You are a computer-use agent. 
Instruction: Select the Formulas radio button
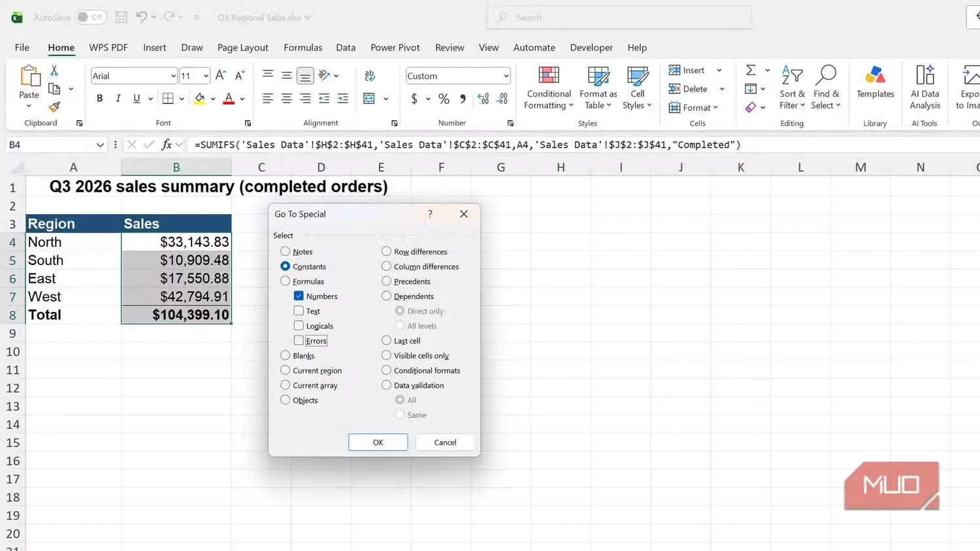pos(285,281)
